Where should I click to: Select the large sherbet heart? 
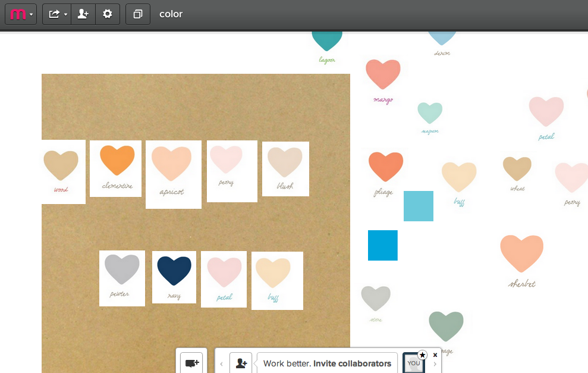tap(521, 256)
